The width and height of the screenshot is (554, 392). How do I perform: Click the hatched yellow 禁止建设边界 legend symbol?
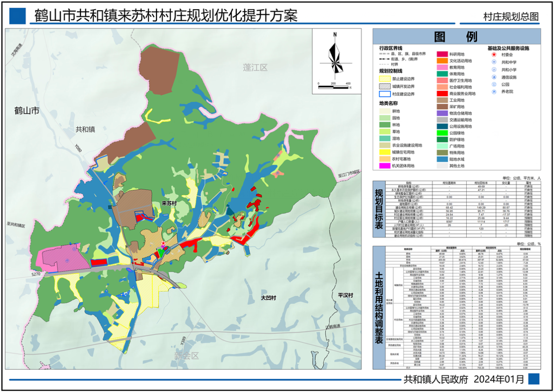(385, 79)
